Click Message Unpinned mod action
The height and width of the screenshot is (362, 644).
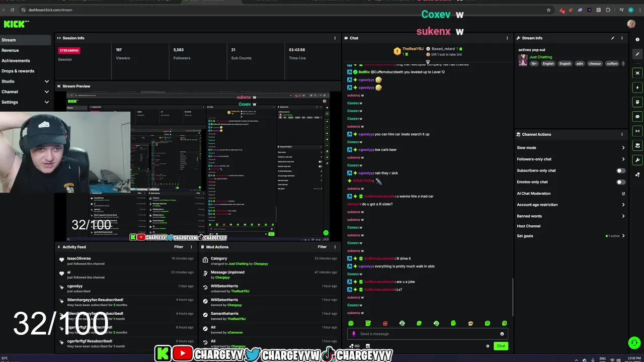[x=270, y=275]
